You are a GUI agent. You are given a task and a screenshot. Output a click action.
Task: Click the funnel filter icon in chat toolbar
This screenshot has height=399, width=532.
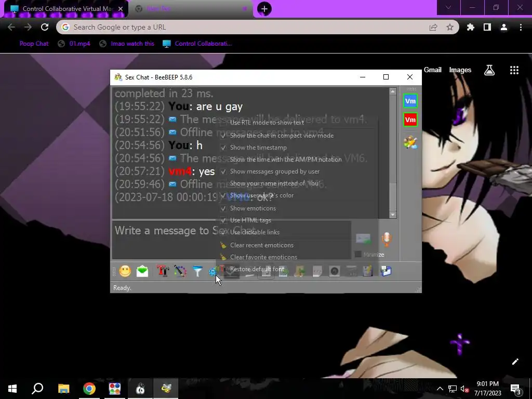(197, 271)
